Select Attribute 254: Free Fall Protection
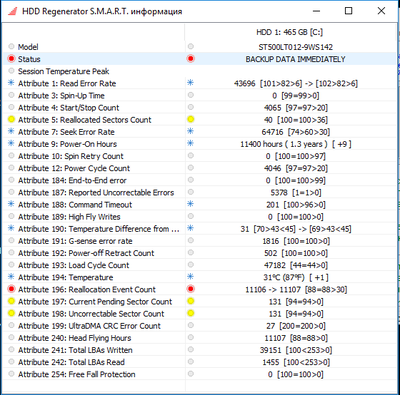Viewport: 400px width, 395px height. (x=77, y=374)
